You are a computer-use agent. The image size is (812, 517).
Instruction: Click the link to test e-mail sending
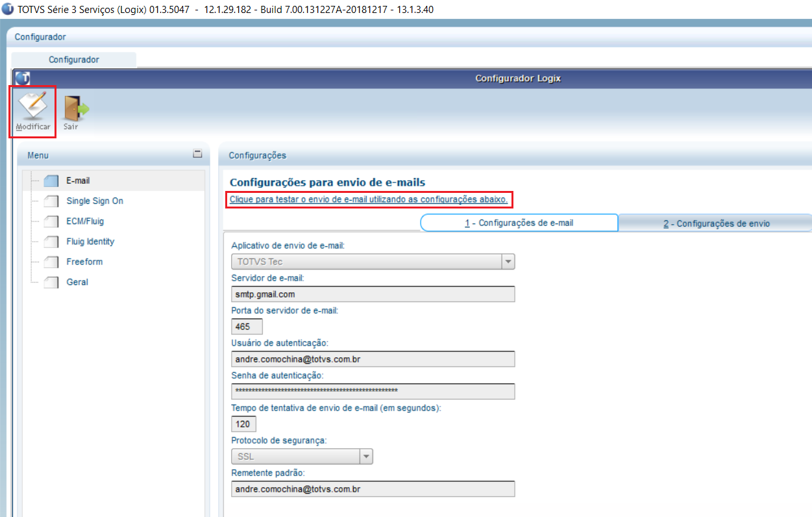(x=369, y=199)
